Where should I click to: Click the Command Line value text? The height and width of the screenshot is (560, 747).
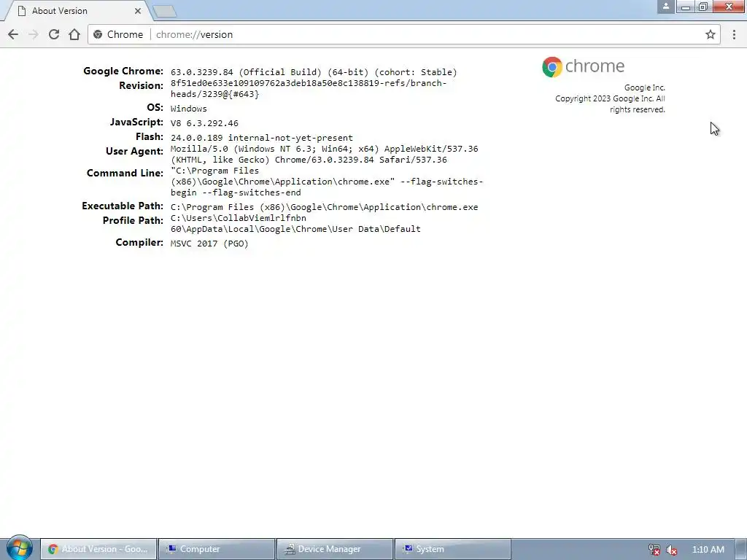click(327, 182)
